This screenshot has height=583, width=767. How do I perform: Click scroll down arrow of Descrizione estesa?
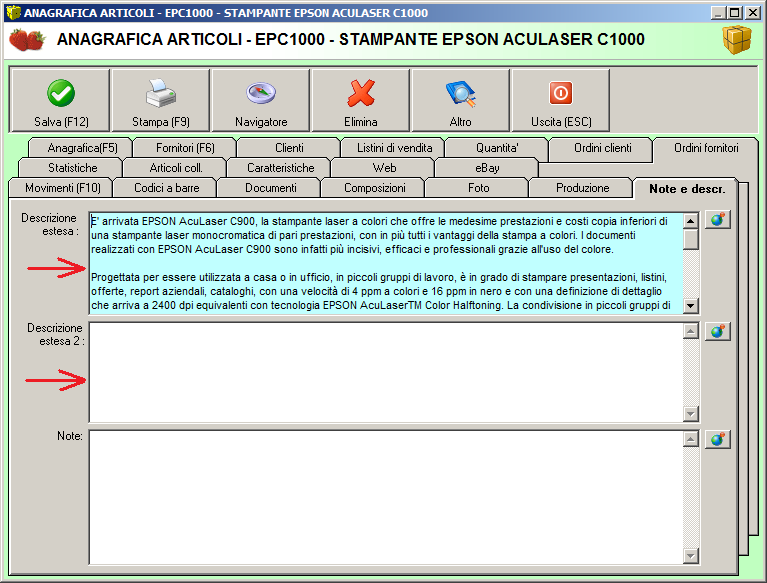pyautogui.click(x=690, y=306)
